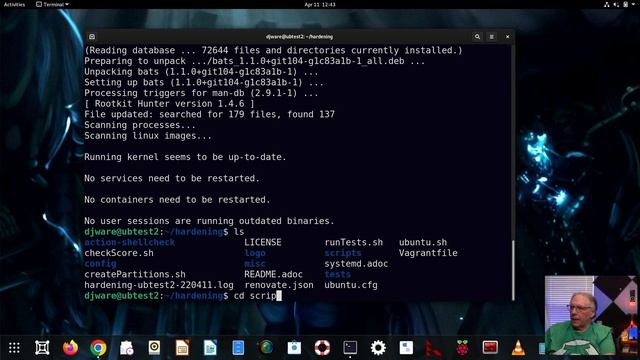Viewport: 640px width, 360px height.
Task: Launch Firefox from the dock
Action: pos(70,348)
